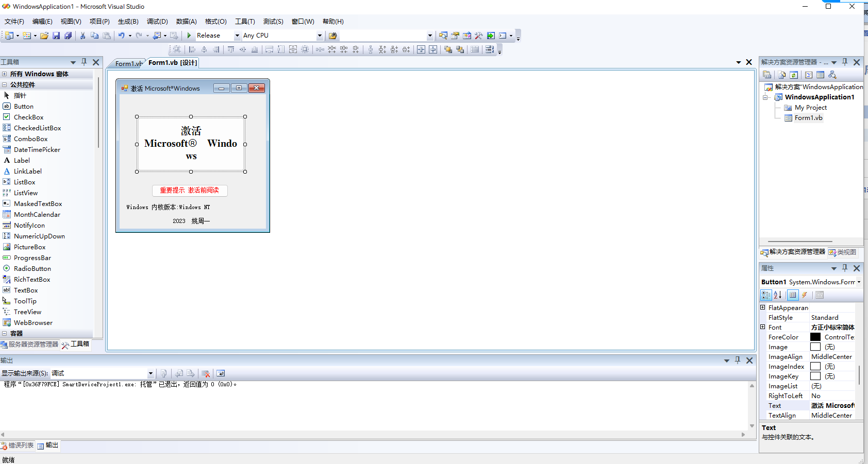Click the Undo arrow icon
The width and height of the screenshot is (868, 464).
point(121,36)
